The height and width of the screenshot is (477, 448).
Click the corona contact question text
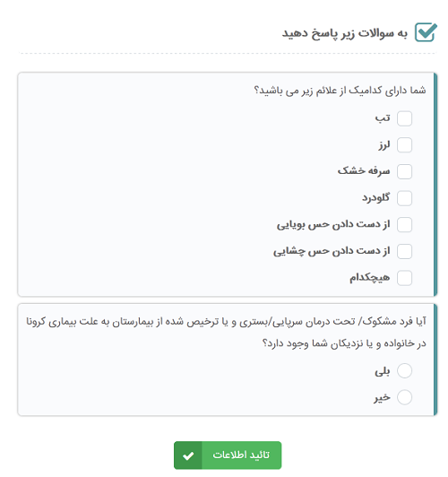click(226, 333)
